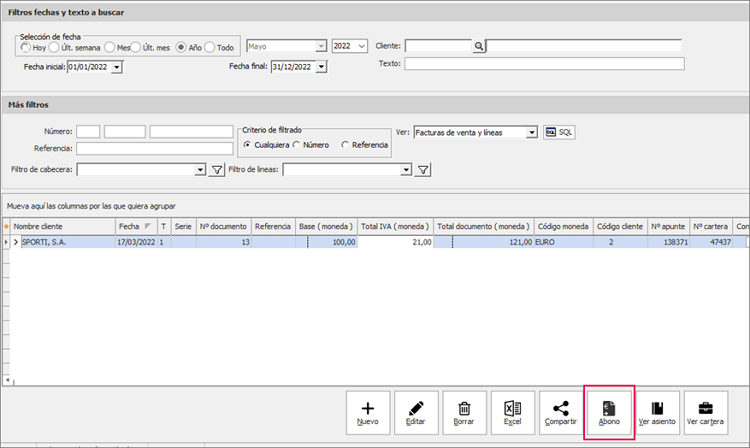Image resolution: width=750 pixels, height=448 pixels.
Task: Click the Base (moneda) column header
Action: coord(326,227)
